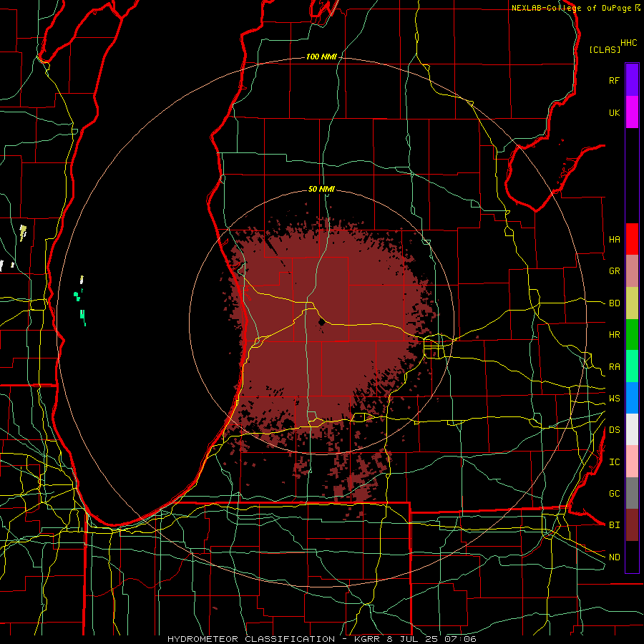Image resolution: width=644 pixels, height=644 pixels.
Task: Click the "HA" legend label
Action: coord(614,240)
